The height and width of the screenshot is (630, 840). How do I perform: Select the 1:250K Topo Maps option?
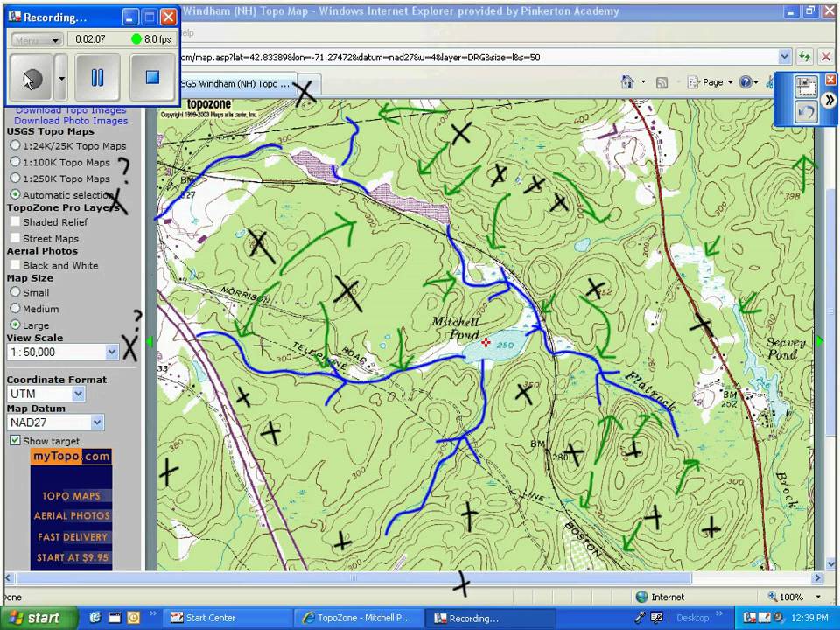click(15, 178)
